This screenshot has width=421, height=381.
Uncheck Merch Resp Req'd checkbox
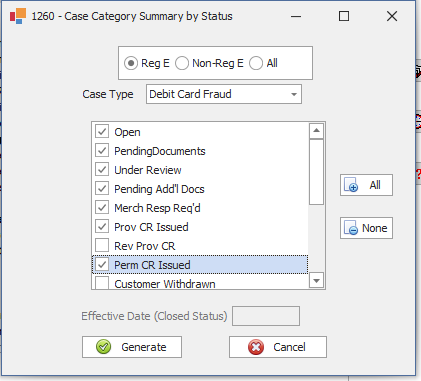coord(102,207)
